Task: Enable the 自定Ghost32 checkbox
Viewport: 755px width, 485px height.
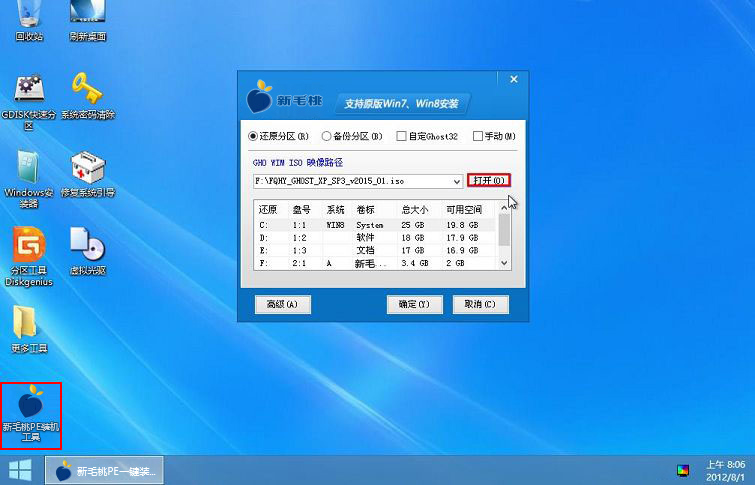Action: click(x=427, y=136)
